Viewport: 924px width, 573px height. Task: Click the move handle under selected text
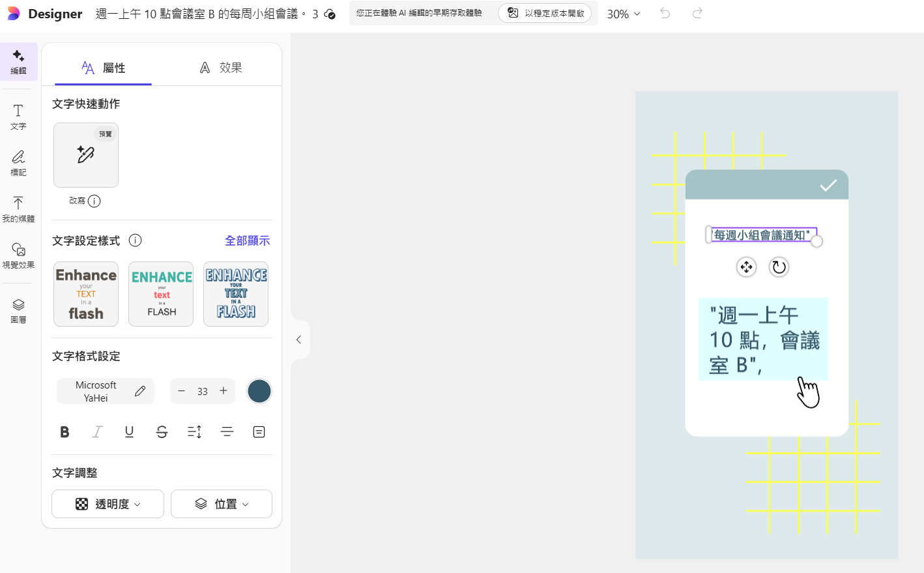746,267
